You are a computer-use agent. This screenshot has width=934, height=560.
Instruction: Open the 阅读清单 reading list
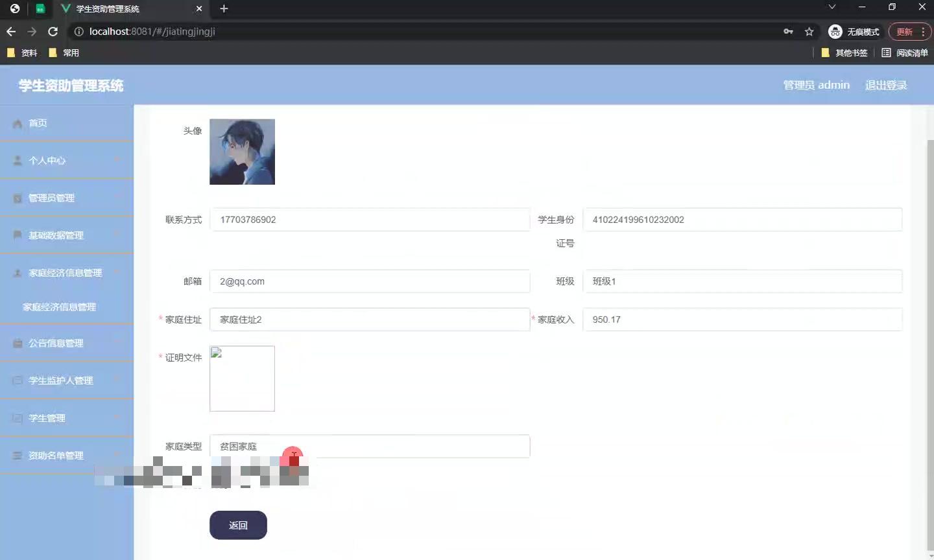pos(905,52)
